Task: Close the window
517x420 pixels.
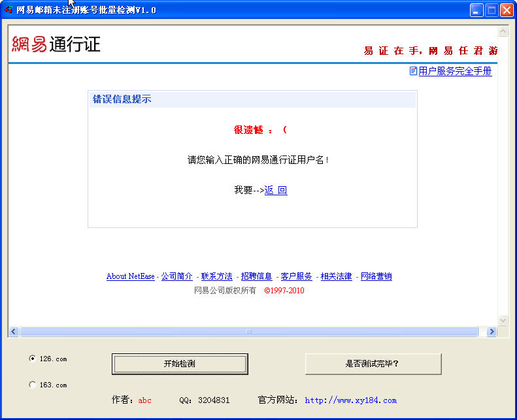Action: [507, 10]
